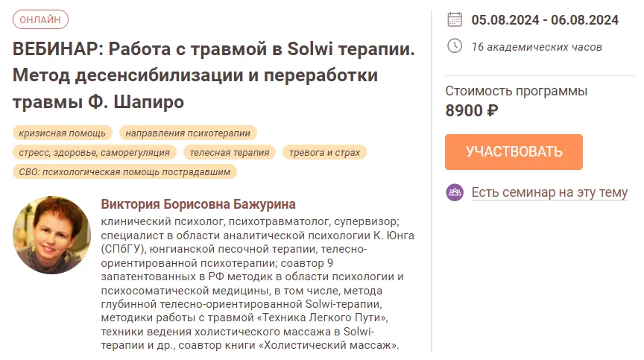This screenshot has height=360, width=644.
Task: Select the 'СВО: психологическая помощь пострадавшим' tag
Action: coord(124,171)
